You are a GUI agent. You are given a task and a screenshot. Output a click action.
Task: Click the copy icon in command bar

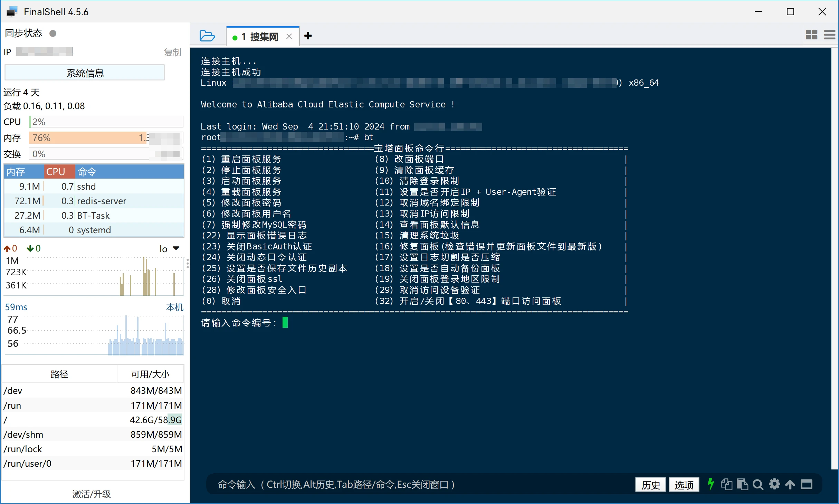[726, 484]
